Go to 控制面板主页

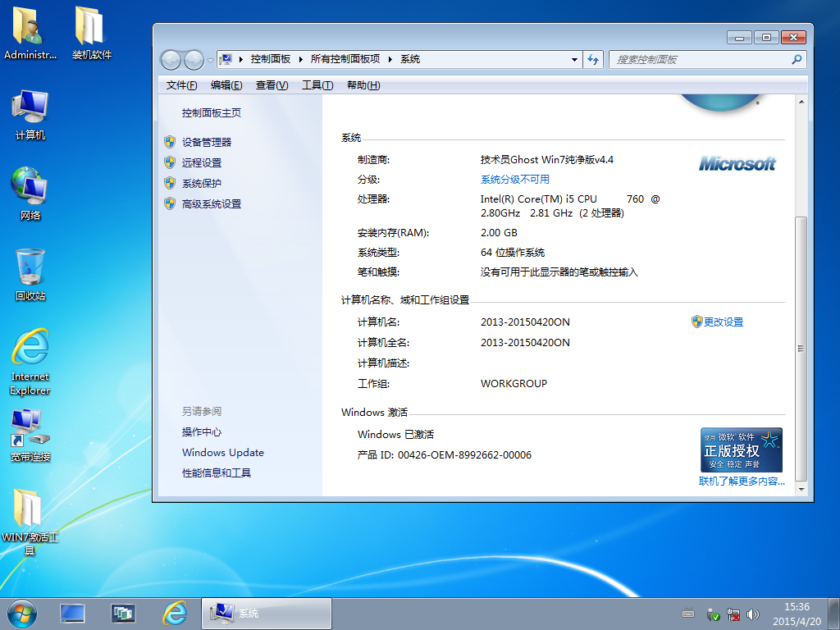pyautogui.click(x=212, y=112)
